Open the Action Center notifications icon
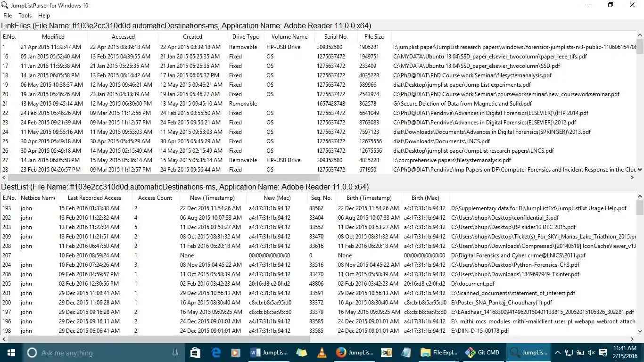 point(602,353)
